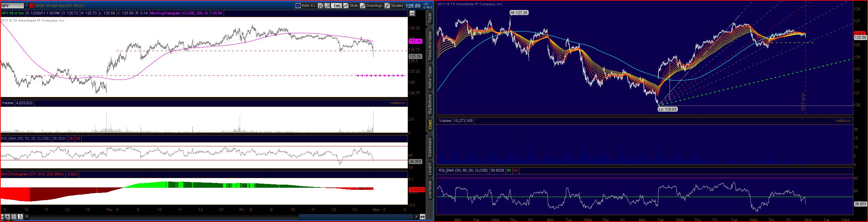Click the 125.50 last price quote
This screenshot has width=868, height=222.
coord(413,5)
